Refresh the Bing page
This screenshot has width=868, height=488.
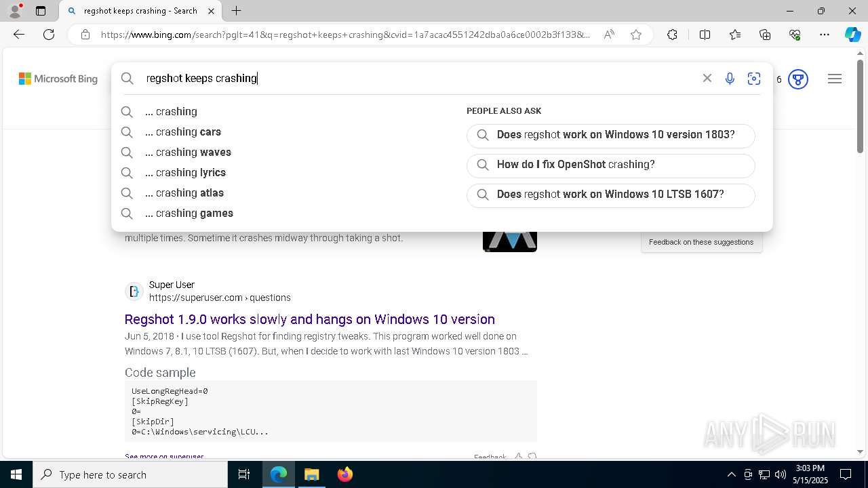(49, 35)
